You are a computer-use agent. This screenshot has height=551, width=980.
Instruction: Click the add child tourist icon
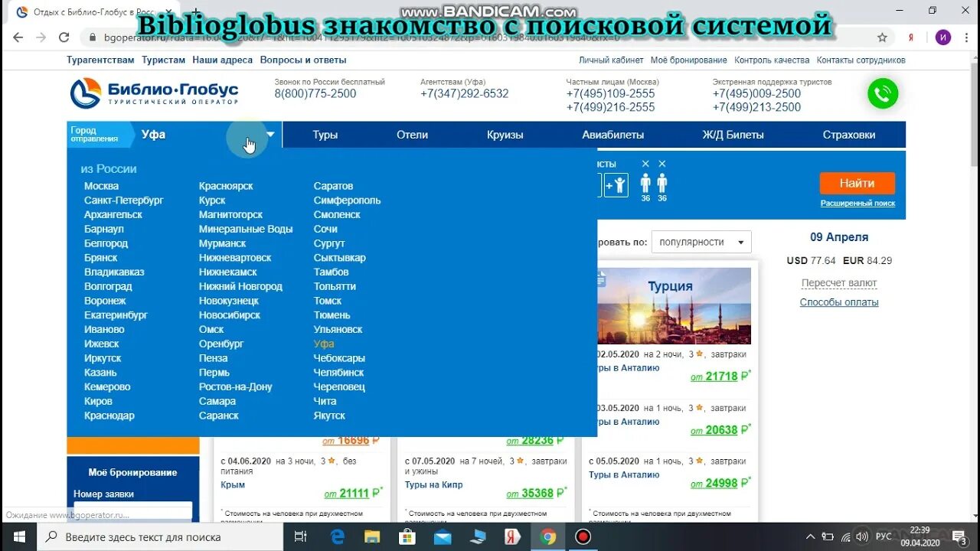(x=616, y=185)
